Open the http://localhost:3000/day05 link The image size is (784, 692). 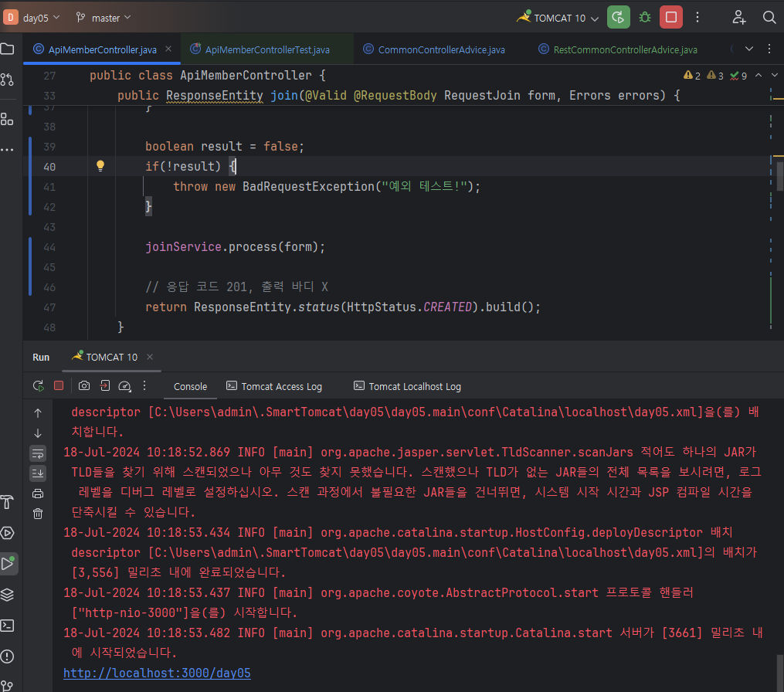click(x=157, y=673)
